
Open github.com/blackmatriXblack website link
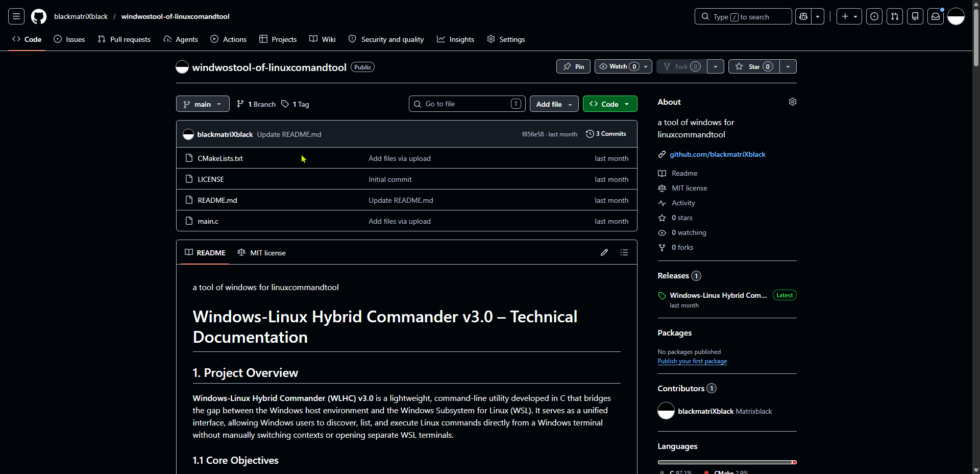tap(718, 154)
